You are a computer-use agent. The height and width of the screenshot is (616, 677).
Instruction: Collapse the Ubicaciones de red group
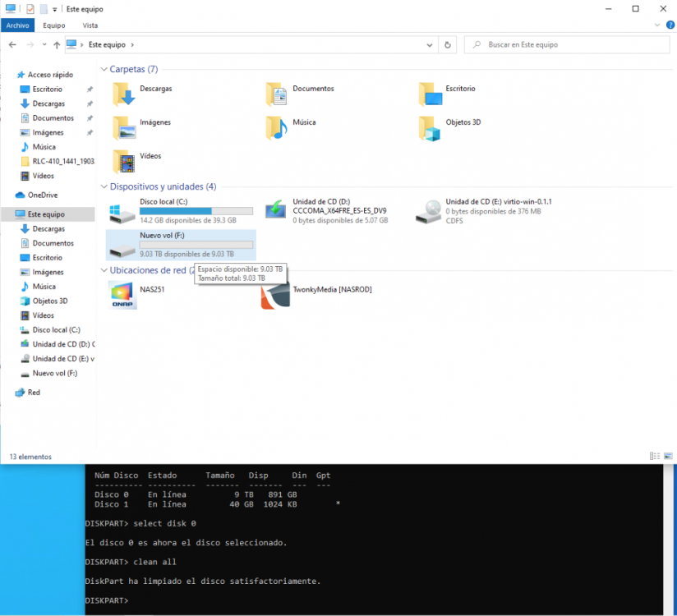[104, 270]
